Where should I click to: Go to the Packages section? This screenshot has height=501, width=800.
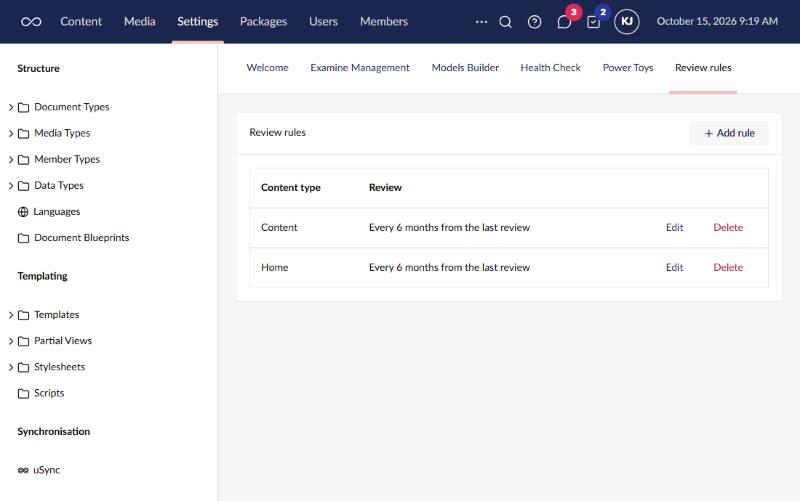263,21
